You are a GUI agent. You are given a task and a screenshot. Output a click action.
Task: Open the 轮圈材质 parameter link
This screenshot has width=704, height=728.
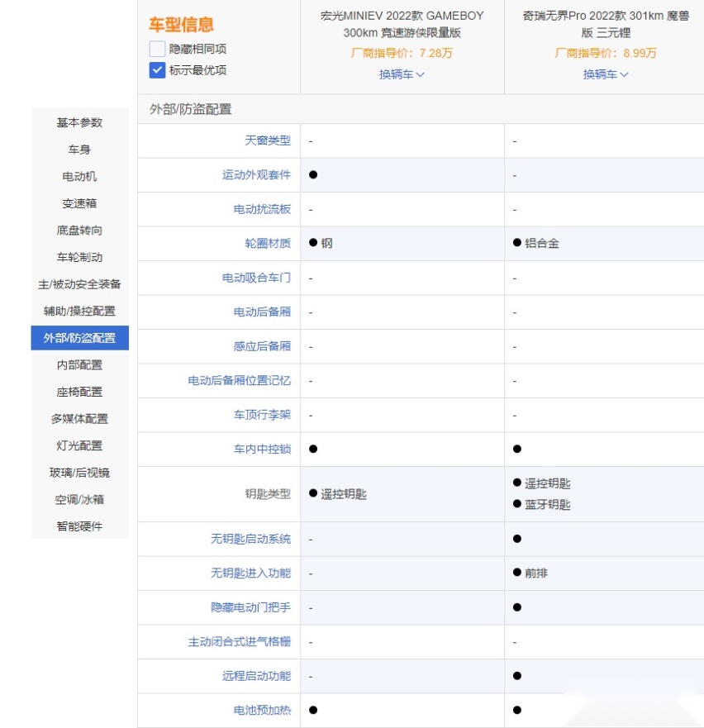[x=268, y=243]
